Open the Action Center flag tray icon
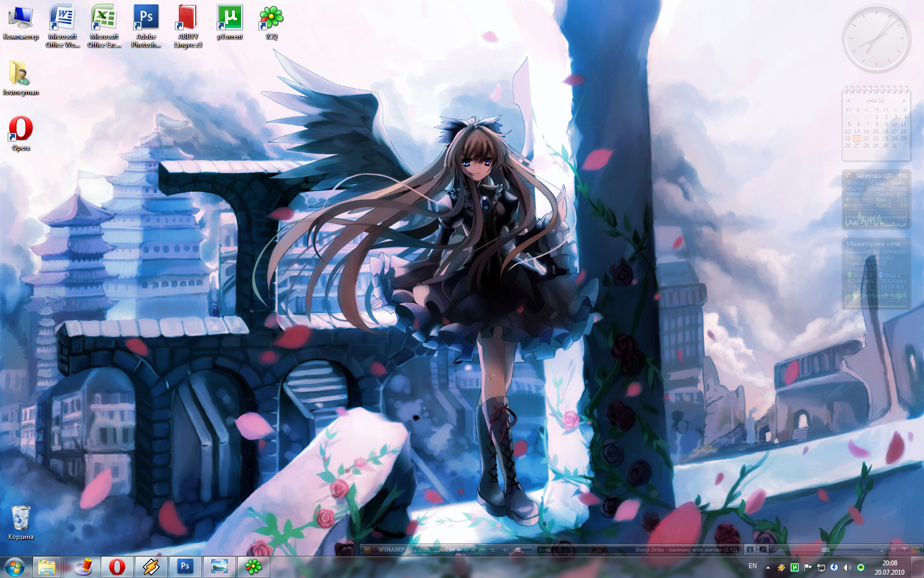 tap(807, 567)
